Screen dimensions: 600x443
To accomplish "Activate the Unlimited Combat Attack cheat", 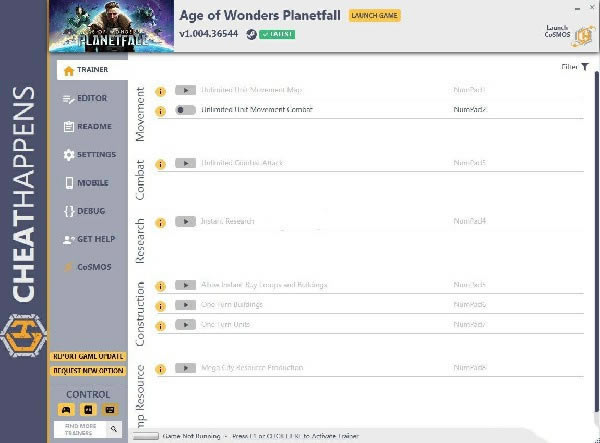I will point(185,163).
